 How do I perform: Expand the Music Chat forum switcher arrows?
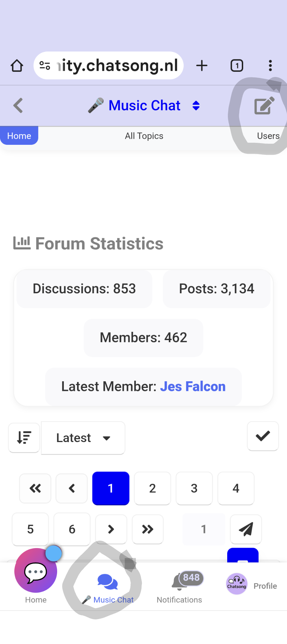click(x=196, y=106)
